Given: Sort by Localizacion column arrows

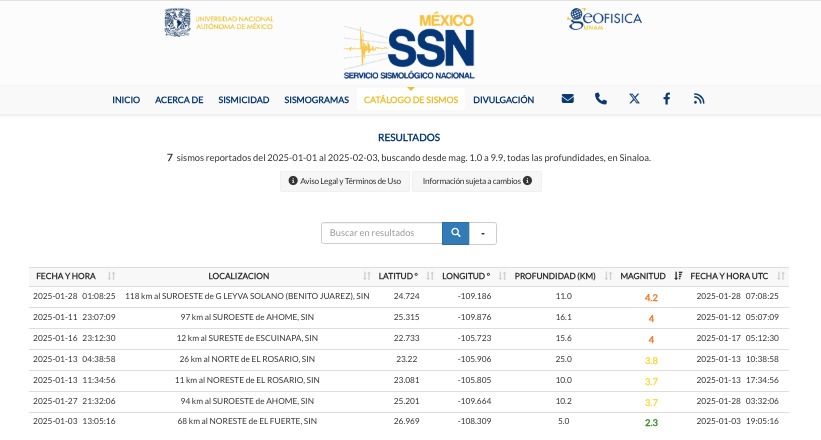Looking at the screenshot, I should [367, 276].
